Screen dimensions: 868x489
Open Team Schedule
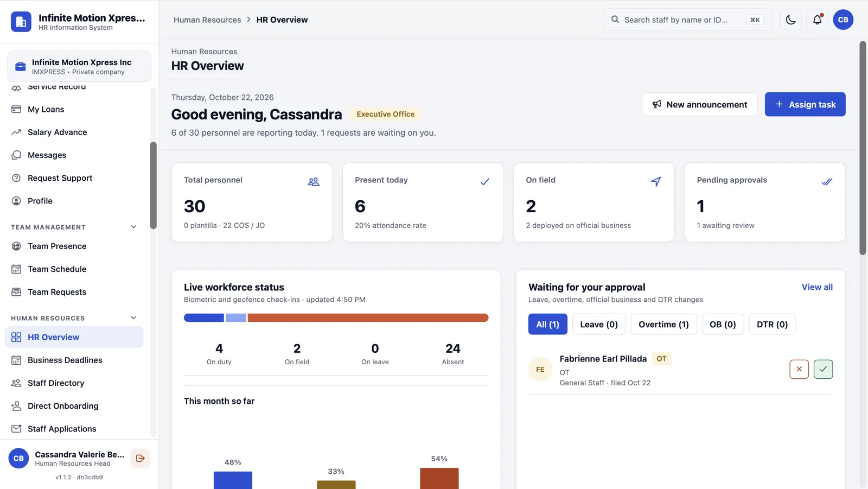75,269
